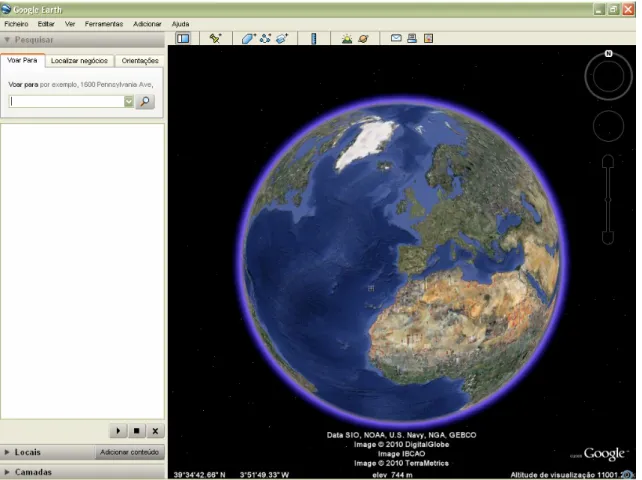The image size is (642, 480).
Task: Click the Image IBCAO credit
Action: coord(401,454)
